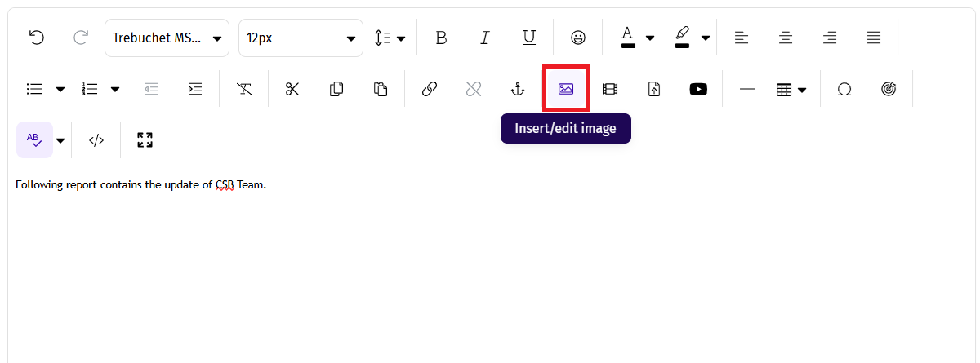Switch editor to fullscreen mode

coord(145,139)
